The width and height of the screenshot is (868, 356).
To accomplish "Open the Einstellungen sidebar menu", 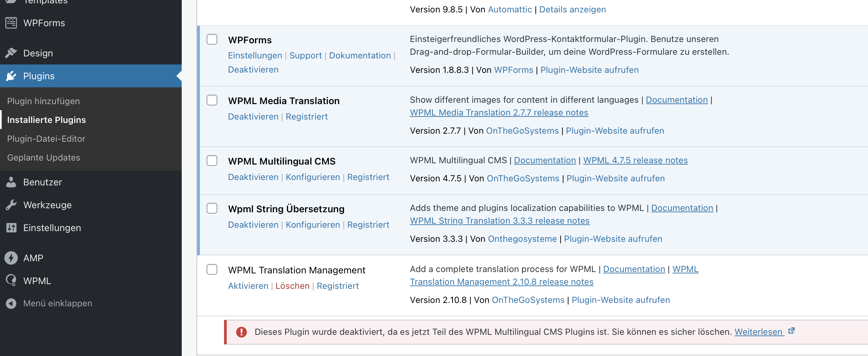I will (x=91, y=228).
